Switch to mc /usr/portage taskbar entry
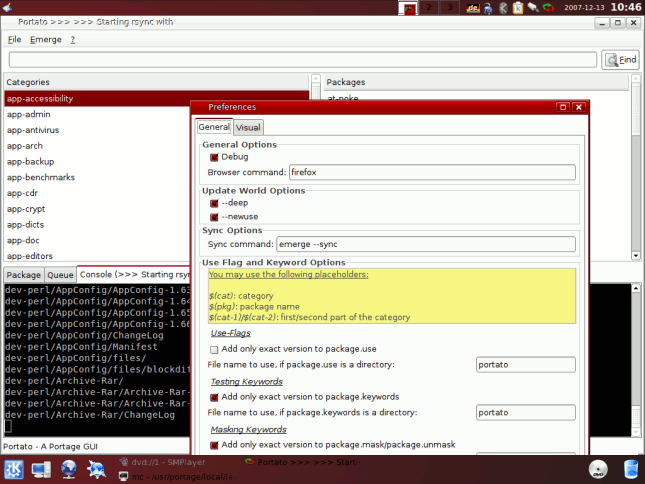 click(178, 477)
